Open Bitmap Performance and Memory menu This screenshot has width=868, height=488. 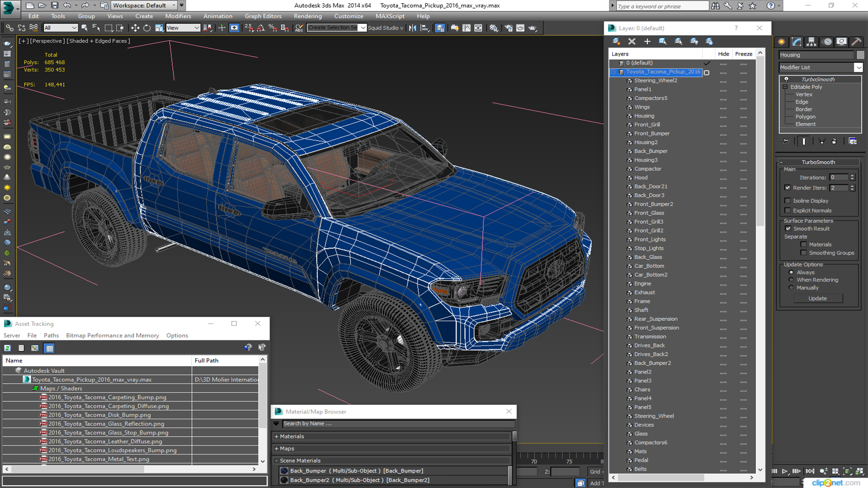(x=112, y=335)
